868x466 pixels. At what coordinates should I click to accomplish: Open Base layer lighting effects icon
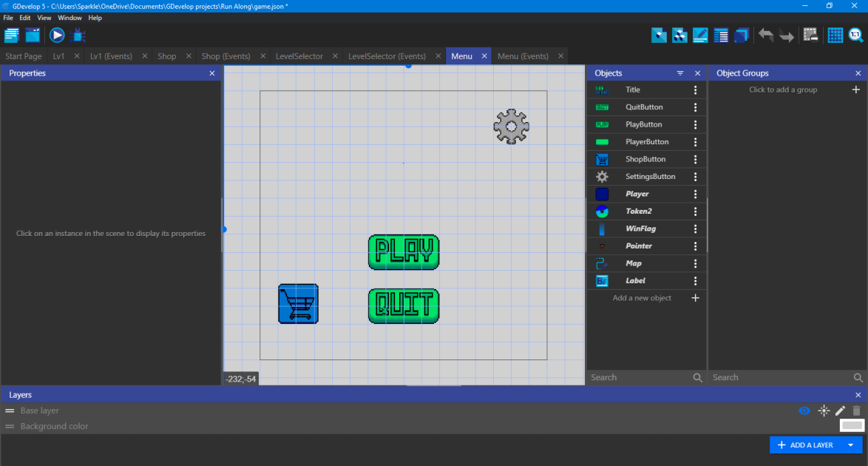[x=824, y=411]
